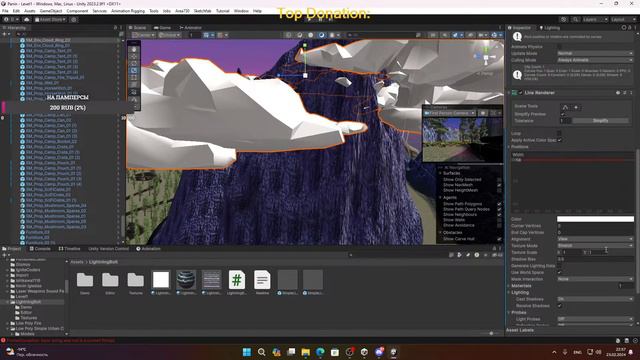Select the Scale tool in scene overlay
Screen dimensions: 640x360
[134, 71]
